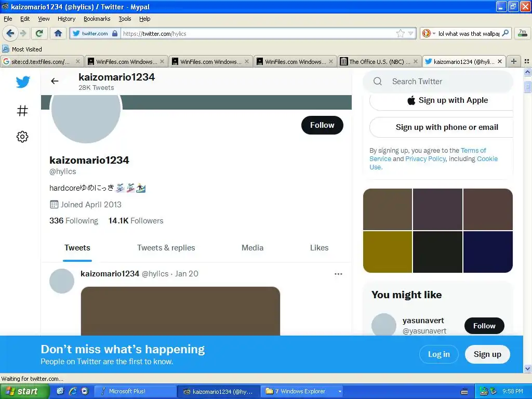
Task: Run search with the magnifier icon
Action: point(505,33)
